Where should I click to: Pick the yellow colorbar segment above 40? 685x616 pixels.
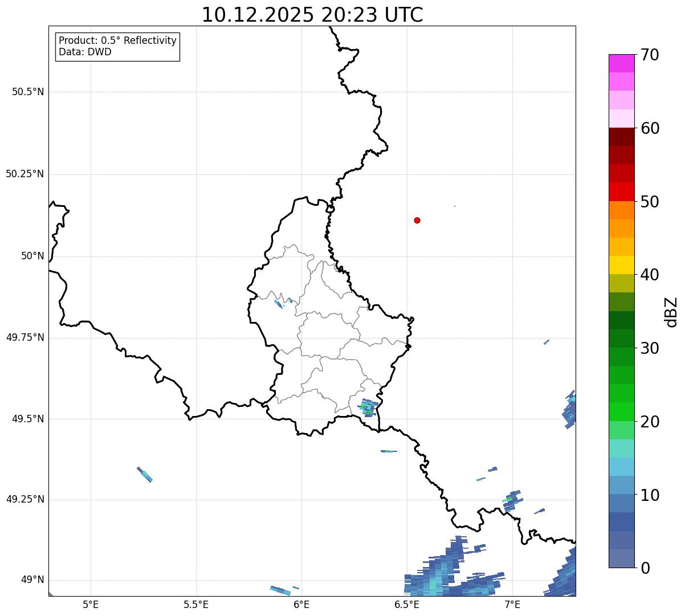[x=621, y=265]
